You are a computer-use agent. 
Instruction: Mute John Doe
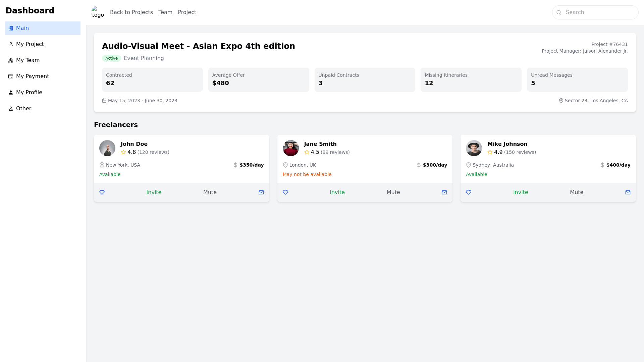coord(210,192)
